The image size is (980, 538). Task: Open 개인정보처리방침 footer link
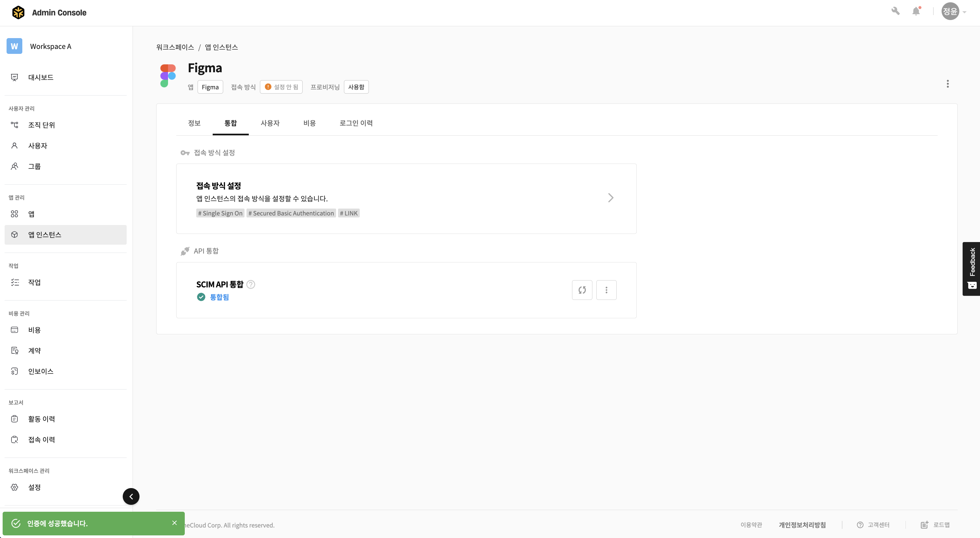click(x=802, y=525)
